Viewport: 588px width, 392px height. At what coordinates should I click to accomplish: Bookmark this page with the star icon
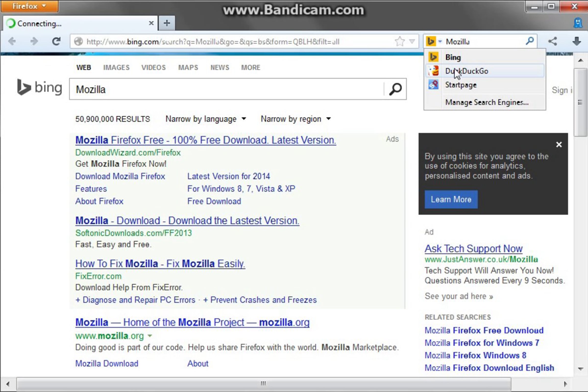[x=400, y=41]
